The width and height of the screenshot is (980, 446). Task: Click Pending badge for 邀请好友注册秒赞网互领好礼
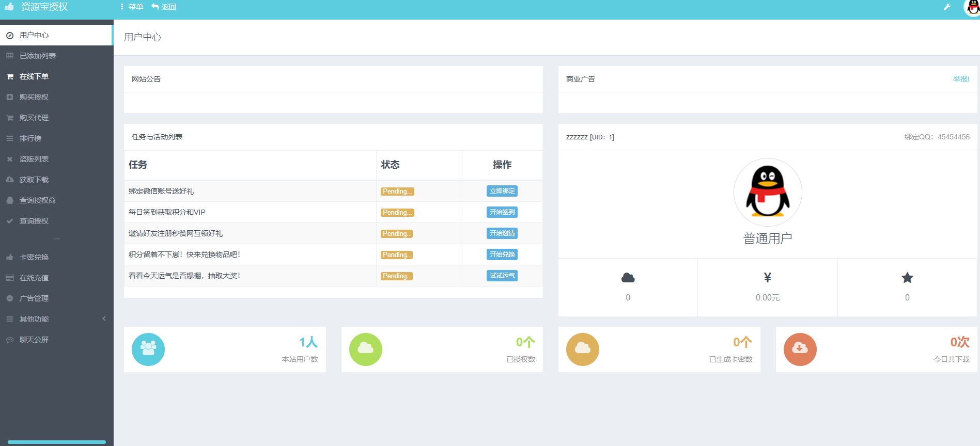pyautogui.click(x=397, y=234)
